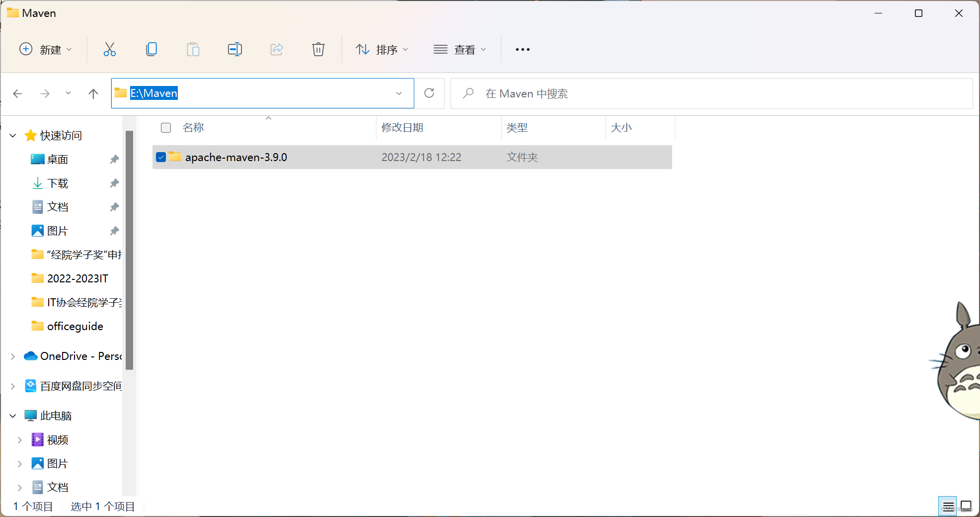980x517 pixels.
Task: Open the IT协会经院学子 folder in sidebar
Action: tap(76, 302)
